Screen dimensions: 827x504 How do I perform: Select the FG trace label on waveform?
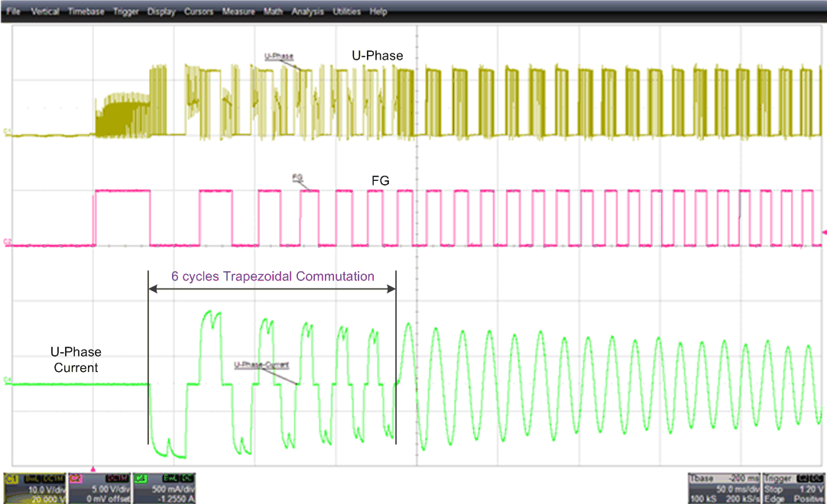(x=297, y=176)
